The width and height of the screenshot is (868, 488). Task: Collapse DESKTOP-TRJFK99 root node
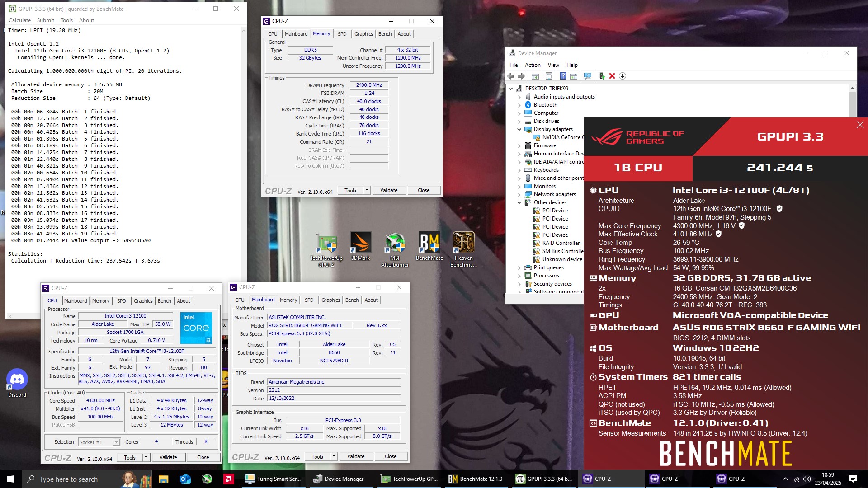(x=511, y=89)
